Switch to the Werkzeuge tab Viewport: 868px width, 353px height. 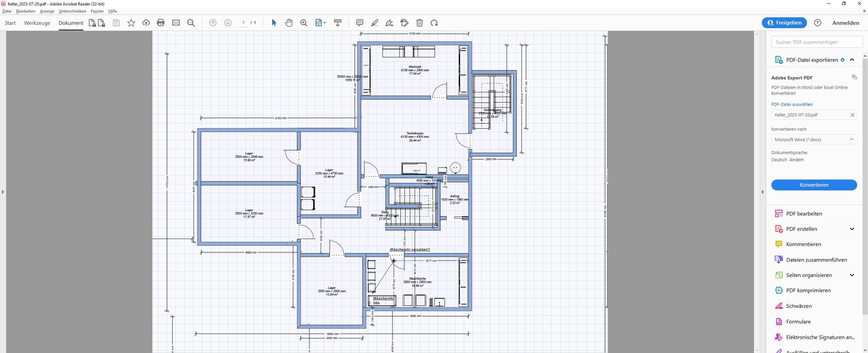pos(37,23)
